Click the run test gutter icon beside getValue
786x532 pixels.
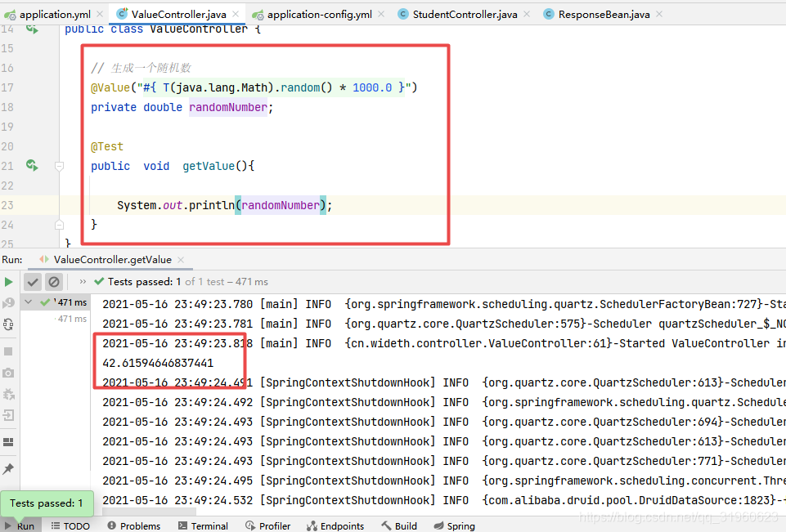click(33, 165)
